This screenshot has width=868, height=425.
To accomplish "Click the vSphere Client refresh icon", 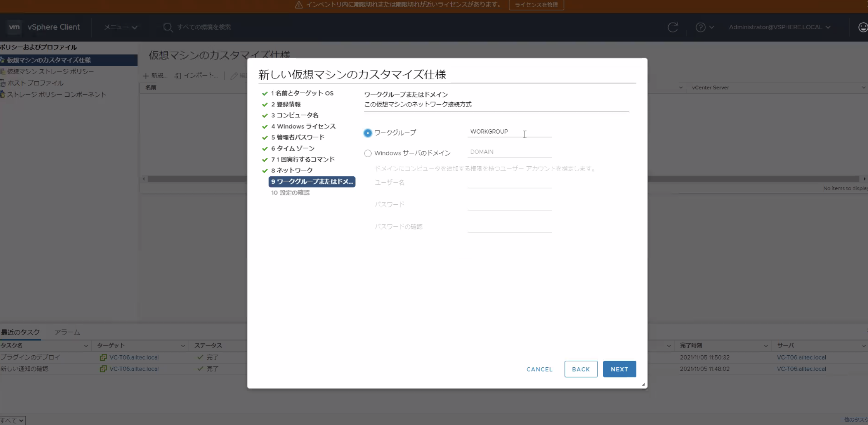I will click(x=672, y=27).
